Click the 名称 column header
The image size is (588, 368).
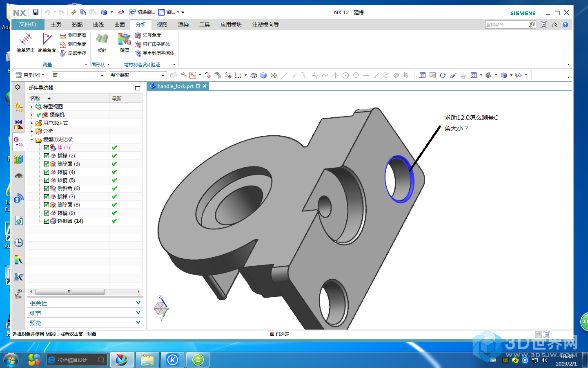click(68, 99)
